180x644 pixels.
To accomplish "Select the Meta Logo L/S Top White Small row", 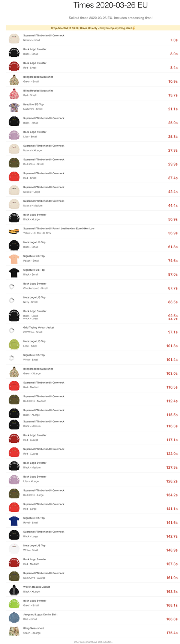I will [x=93, y=548].
